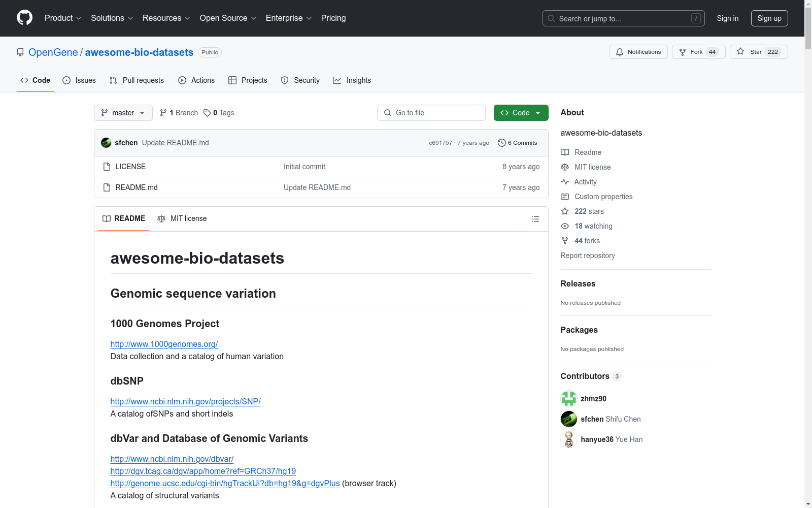Click the Star count 222 badge
812x508 pixels.
pos(773,52)
